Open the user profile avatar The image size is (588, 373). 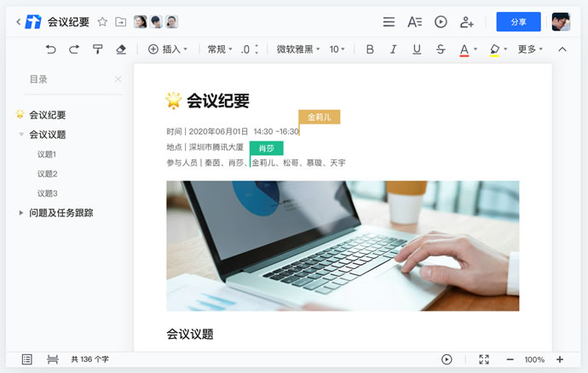pyautogui.click(x=561, y=22)
